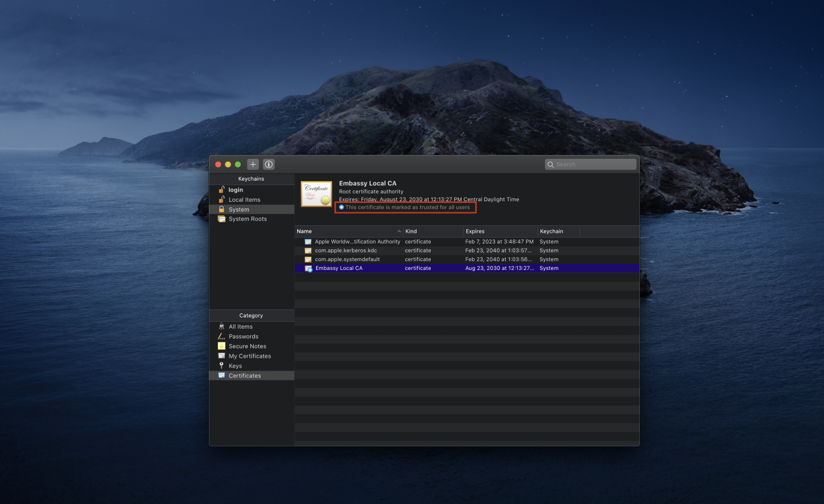Image resolution: width=824 pixels, height=504 pixels.
Task: Sort the list by Name column header
Action: 347,231
